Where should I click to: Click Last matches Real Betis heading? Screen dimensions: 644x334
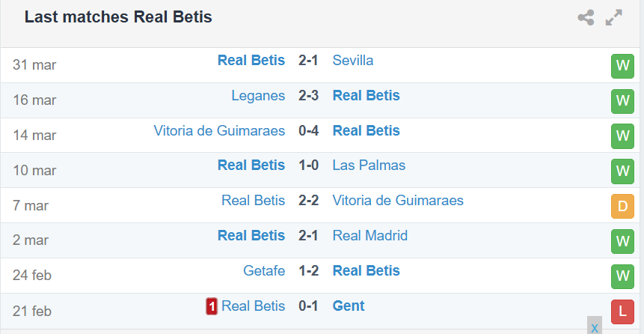tap(118, 17)
